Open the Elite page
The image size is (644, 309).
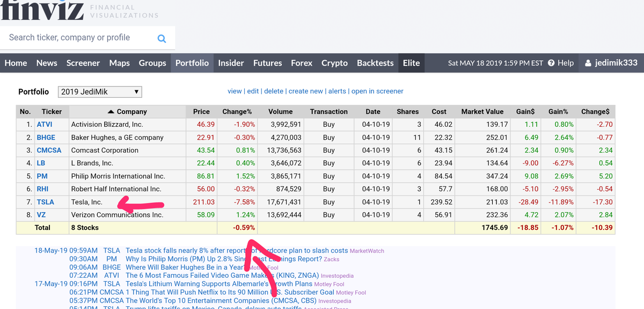(x=412, y=63)
